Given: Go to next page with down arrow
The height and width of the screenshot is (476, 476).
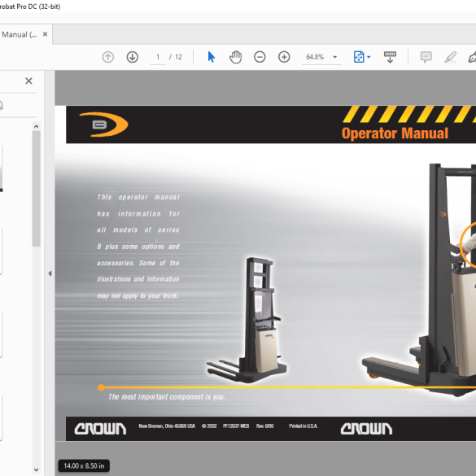Looking at the screenshot, I should coord(132,57).
